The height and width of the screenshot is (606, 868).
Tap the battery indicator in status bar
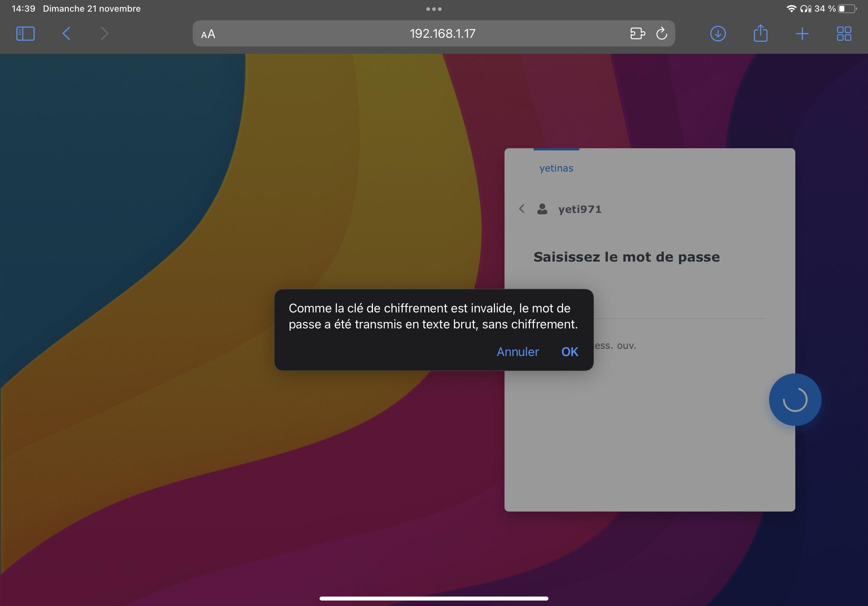[x=847, y=9]
